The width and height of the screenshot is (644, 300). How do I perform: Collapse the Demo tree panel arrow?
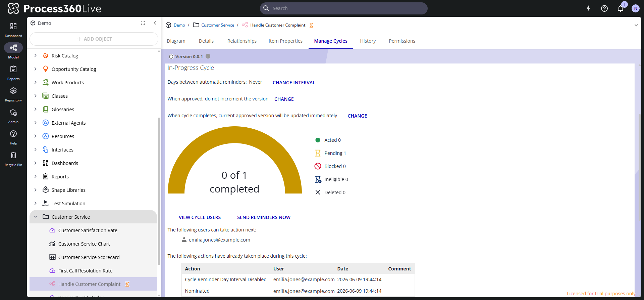[155, 23]
